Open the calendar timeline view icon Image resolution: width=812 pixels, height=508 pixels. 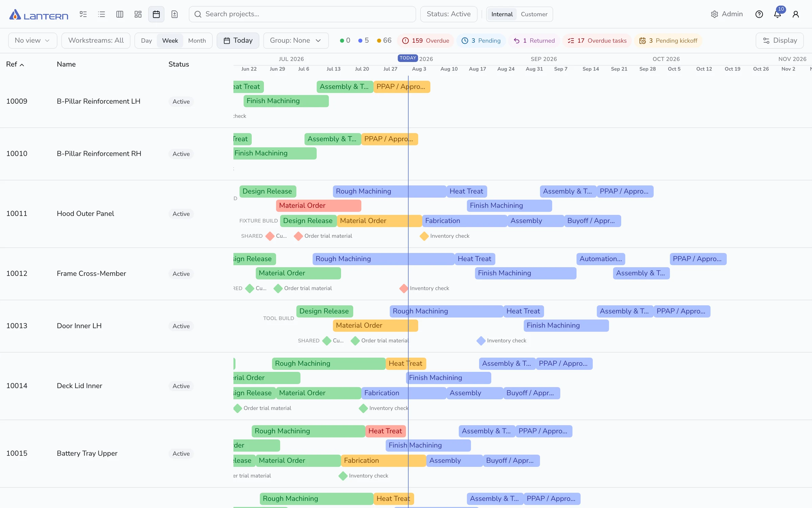156,14
